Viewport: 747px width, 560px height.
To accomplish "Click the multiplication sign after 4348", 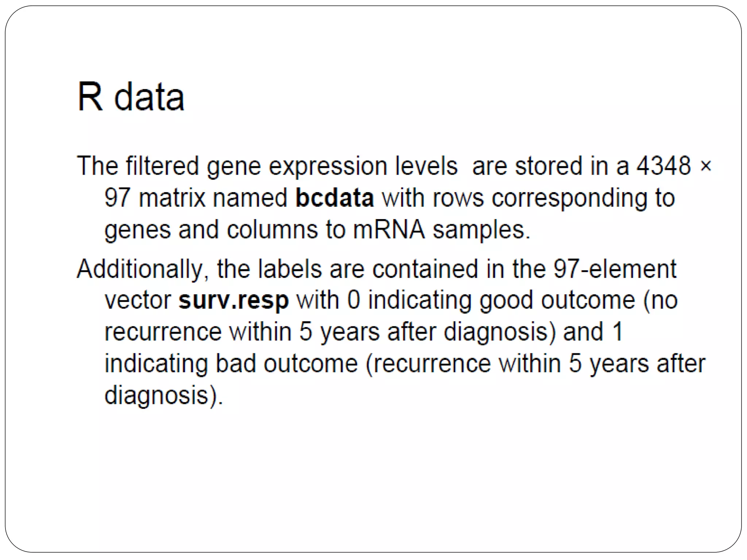I will 706,166.
